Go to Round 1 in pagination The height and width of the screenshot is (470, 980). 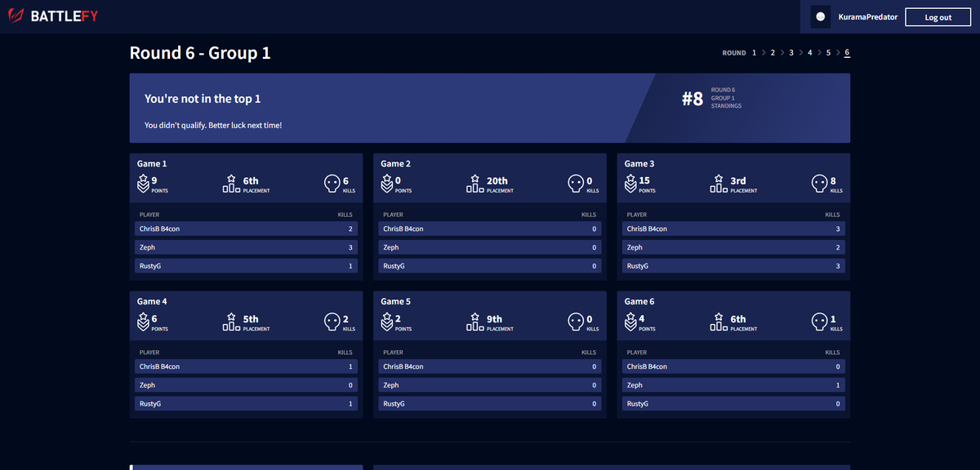pos(754,52)
